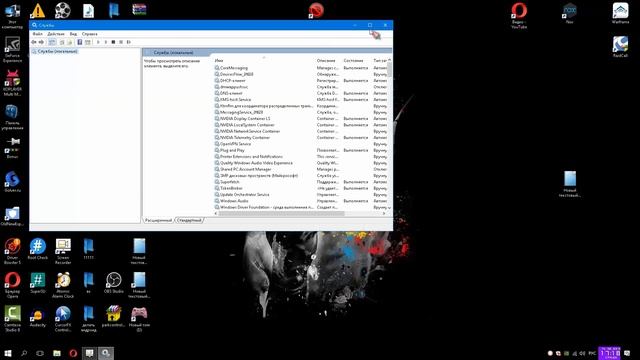Click the Back arrow toolbar icon

(x=34, y=42)
